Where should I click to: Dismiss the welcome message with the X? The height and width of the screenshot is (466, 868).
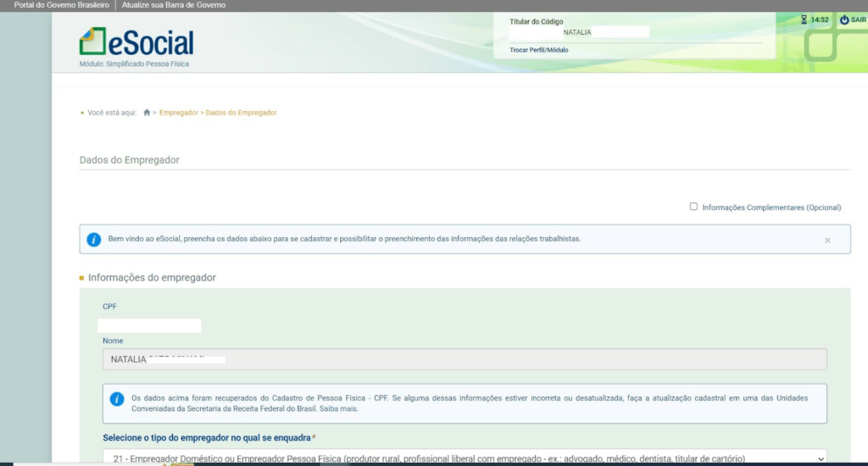(x=827, y=240)
